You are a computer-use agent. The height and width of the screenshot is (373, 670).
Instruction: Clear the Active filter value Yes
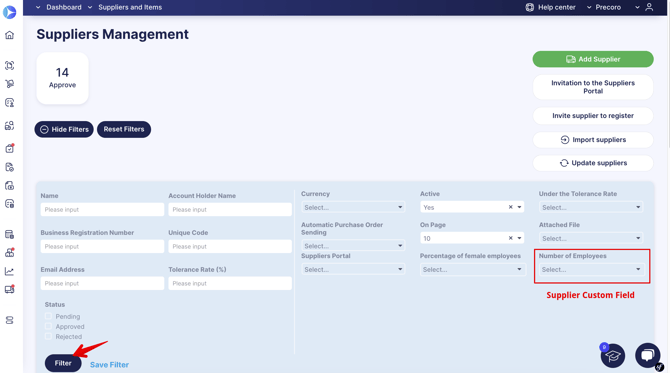pyautogui.click(x=510, y=207)
